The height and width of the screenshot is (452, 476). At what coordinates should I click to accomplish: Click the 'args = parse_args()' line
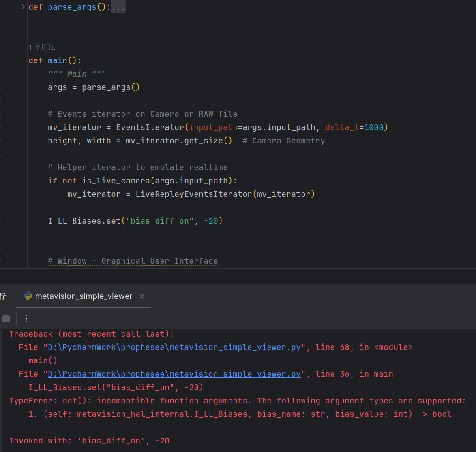point(94,87)
